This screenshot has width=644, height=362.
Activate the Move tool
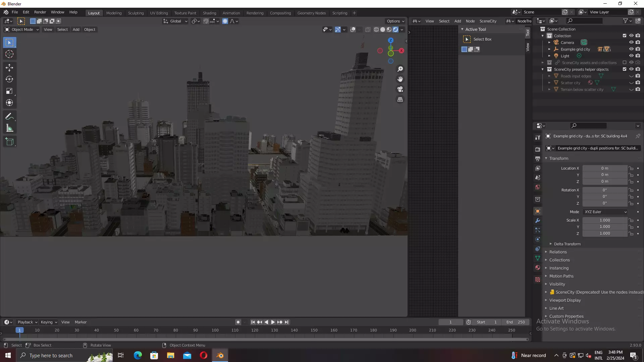[x=9, y=68]
